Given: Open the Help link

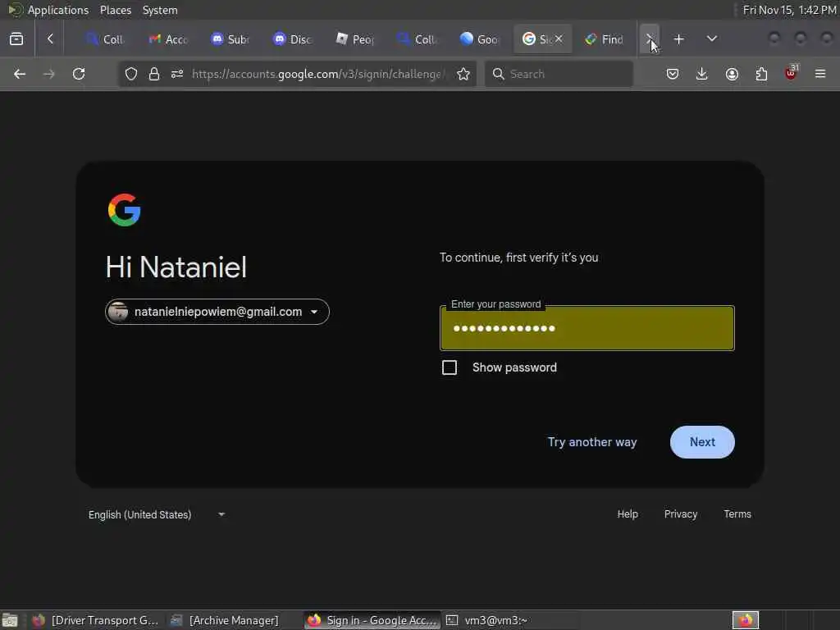Looking at the screenshot, I should point(628,514).
